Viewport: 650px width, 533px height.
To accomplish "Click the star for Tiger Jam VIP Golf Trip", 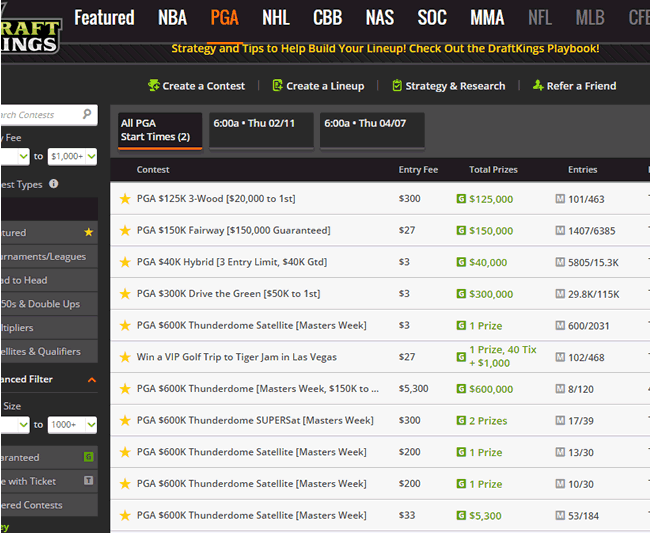I will coord(125,357).
